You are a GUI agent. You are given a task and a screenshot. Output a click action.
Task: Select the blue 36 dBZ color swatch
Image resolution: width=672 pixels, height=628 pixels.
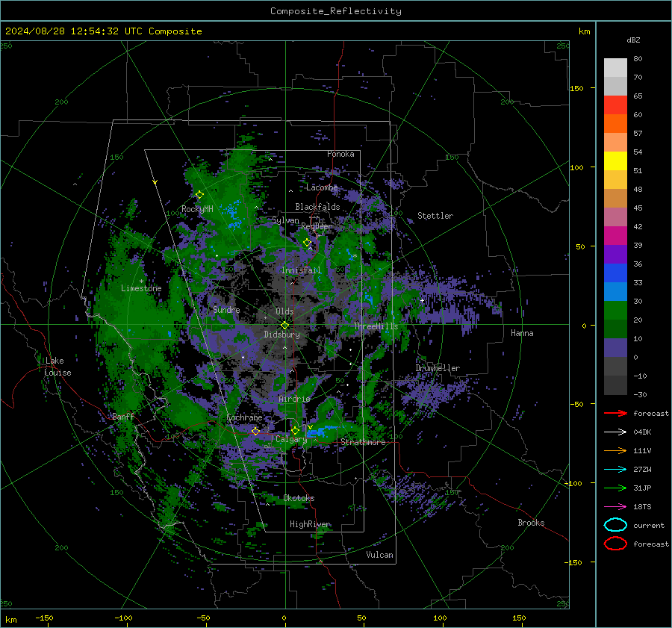615,273
